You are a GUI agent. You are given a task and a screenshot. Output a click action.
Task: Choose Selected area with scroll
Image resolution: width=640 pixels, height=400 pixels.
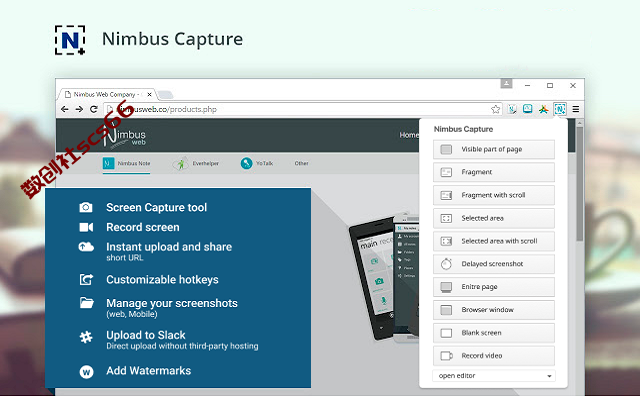click(494, 241)
